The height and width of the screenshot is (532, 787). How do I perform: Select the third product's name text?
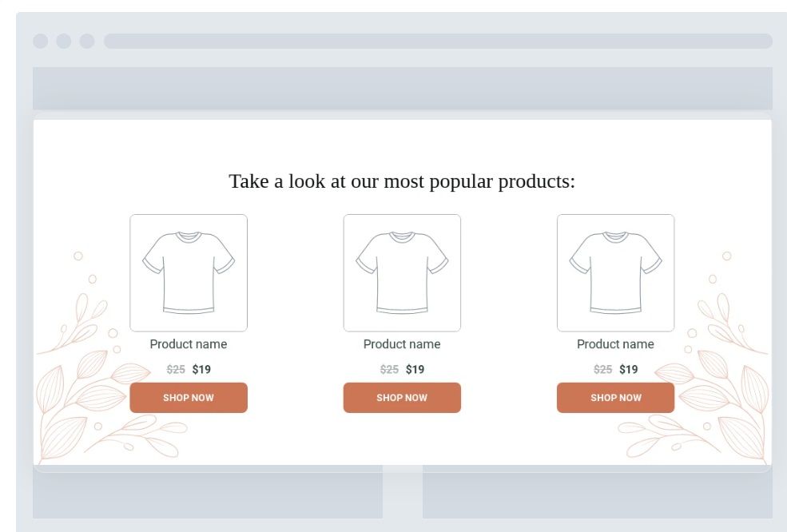click(x=615, y=344)
